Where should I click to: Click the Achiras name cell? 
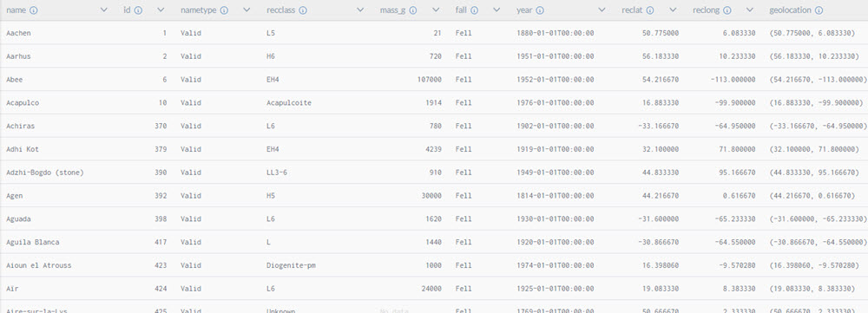pyautogui.click(x=20, y=126)
